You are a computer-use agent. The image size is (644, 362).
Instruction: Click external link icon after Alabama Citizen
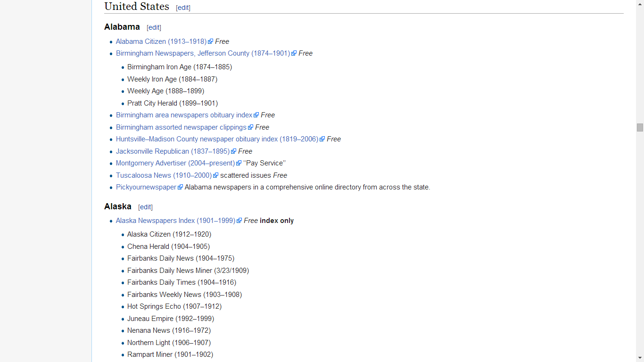click(211, 41)
